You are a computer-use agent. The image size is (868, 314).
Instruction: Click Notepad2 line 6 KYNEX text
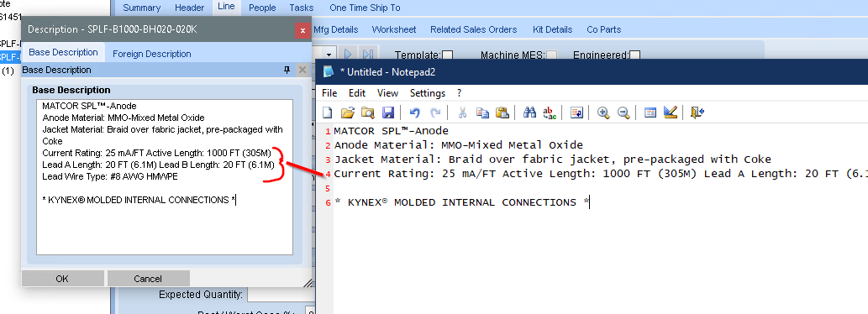tap(461, 202)
